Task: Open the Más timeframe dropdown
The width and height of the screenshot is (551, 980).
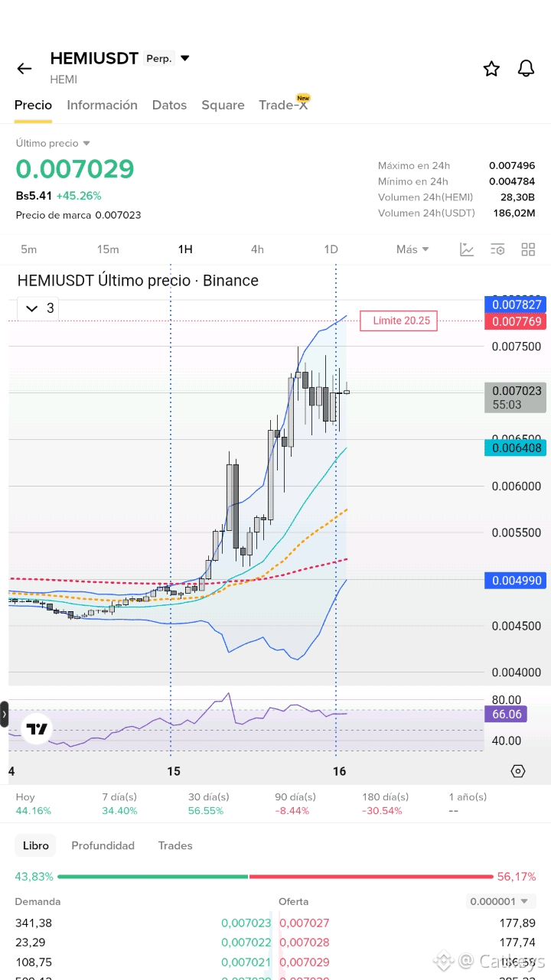Action: (x=412, y=249)
